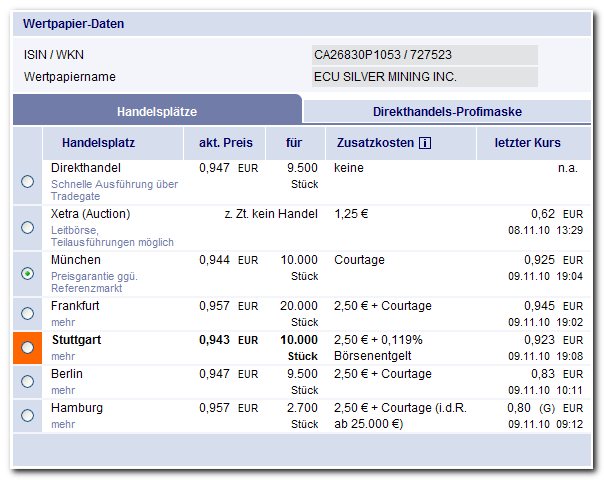Image resolution: width=604 pixels, height=480 pixels.
Task: Select the Xetra (Auction) radio button
Action: click(27, 227)
